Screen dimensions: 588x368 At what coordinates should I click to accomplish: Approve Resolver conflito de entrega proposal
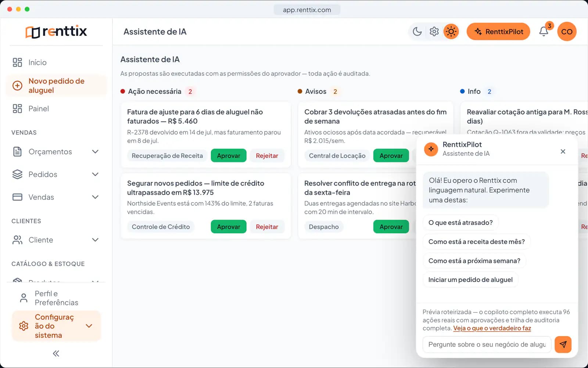pos(391,227)
